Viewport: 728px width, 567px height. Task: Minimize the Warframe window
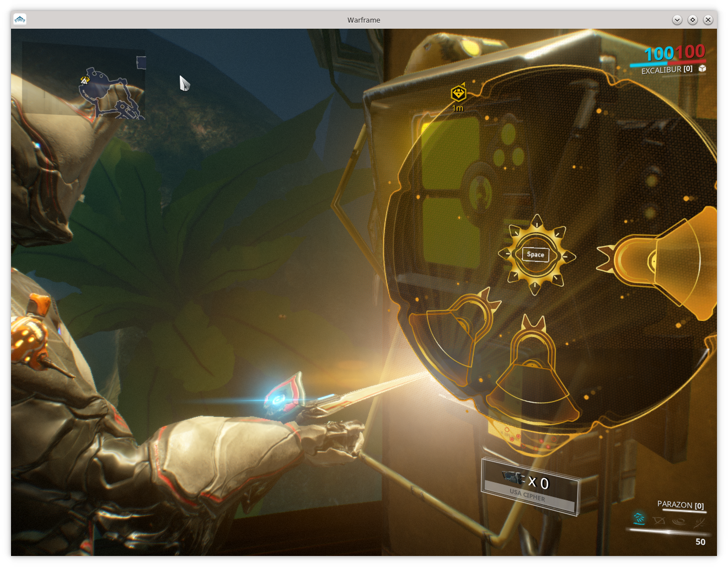click(x=677, y=20)
